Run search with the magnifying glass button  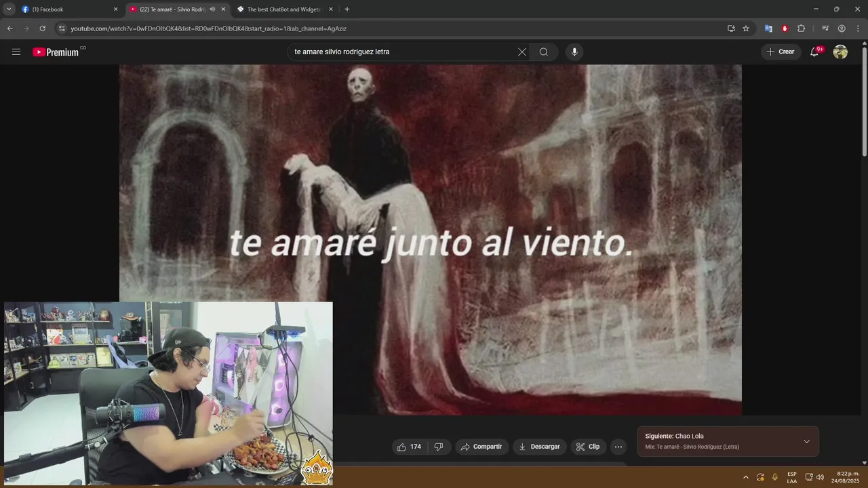click(x=544, y=52)
